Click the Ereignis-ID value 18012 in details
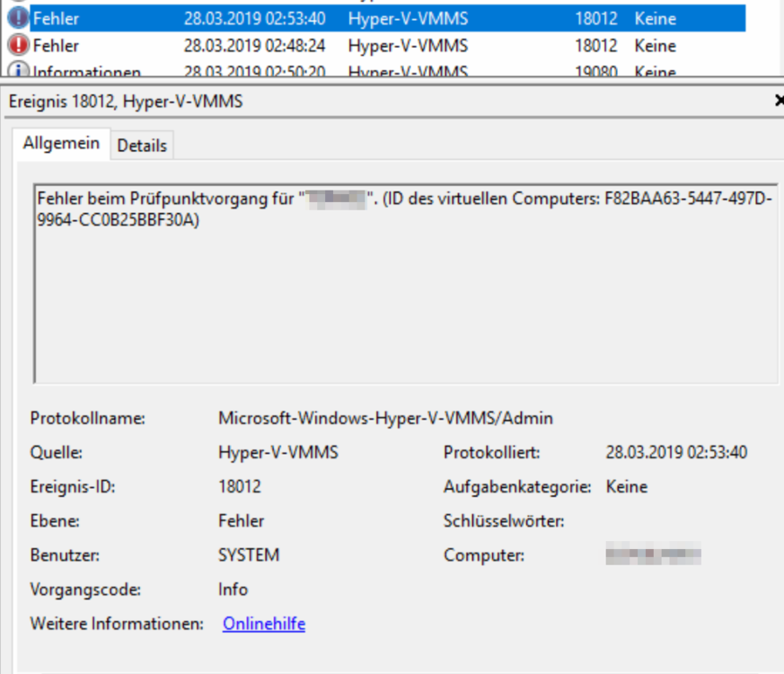Viewport: 784px width, 674px height. [x=239, y=487]
